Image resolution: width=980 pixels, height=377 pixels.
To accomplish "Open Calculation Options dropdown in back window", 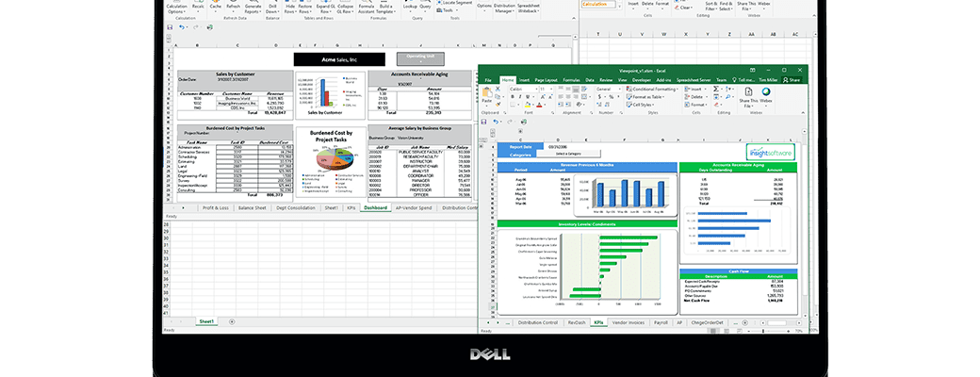I will (176, 8).
